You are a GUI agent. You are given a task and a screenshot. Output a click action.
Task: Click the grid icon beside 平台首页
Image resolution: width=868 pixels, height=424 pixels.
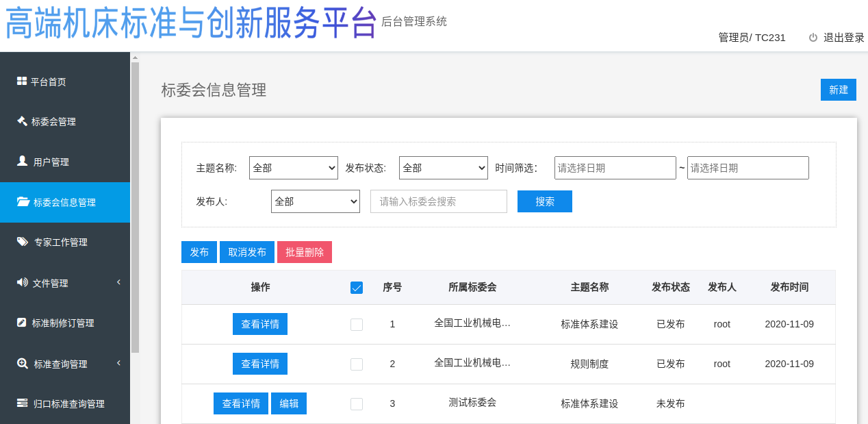(x=22, y=82)
